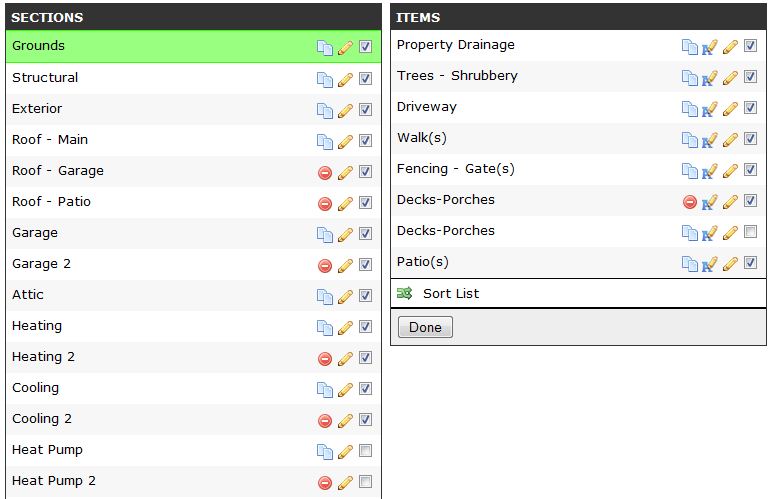The image size is (772, 499).
Task: Edit the Patio(s) item pencil icon
Action: 730,264
